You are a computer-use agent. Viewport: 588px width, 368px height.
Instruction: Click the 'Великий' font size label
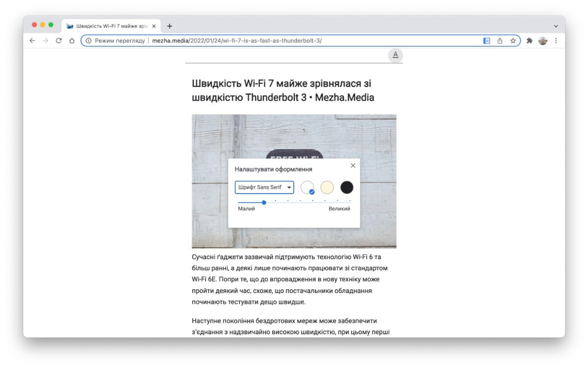[339, 209]
